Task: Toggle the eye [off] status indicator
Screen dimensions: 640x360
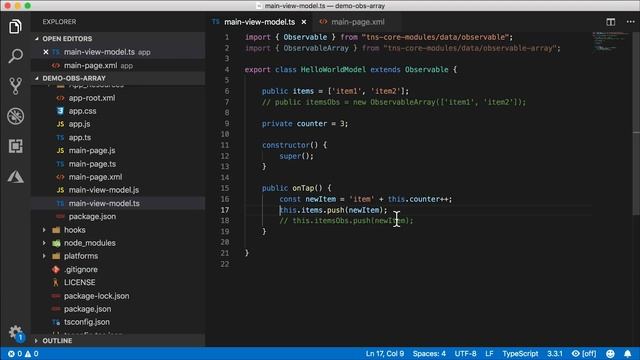Action: coord(584,354)
